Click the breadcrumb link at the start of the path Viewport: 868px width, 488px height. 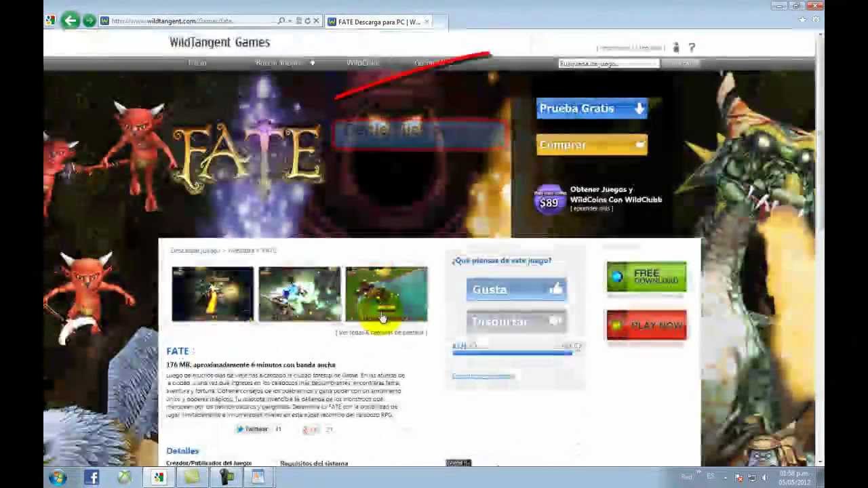pos(195,251)
